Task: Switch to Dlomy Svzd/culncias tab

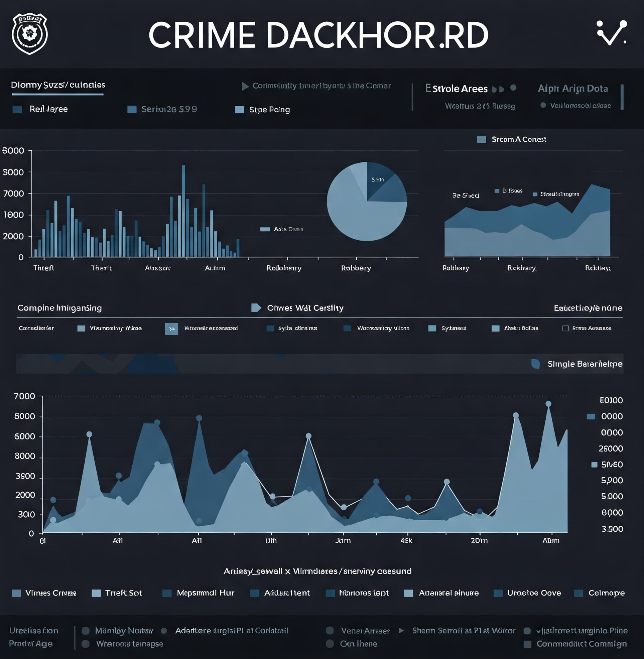Action: coord(58,85)
